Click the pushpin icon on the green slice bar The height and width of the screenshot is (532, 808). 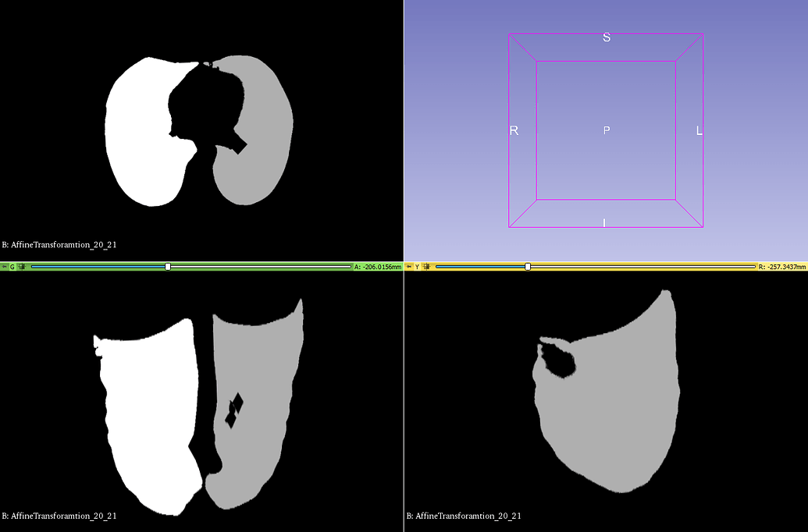[x=5, y=266]
